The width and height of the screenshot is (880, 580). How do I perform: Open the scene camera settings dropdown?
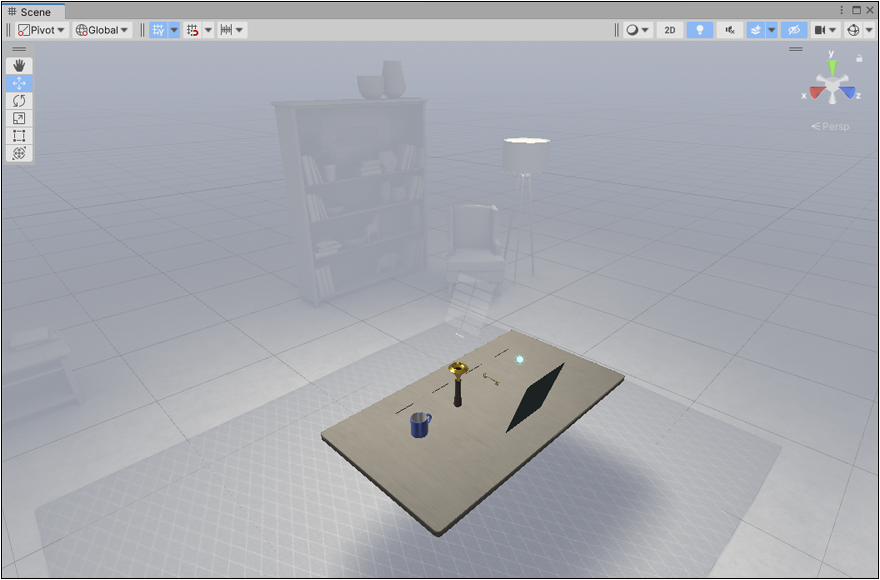(x=825, y=30)
